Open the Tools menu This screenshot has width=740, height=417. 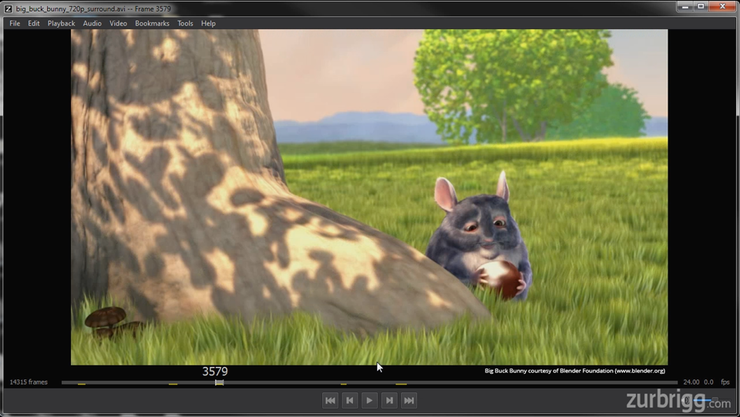click(x=185, y=23)
